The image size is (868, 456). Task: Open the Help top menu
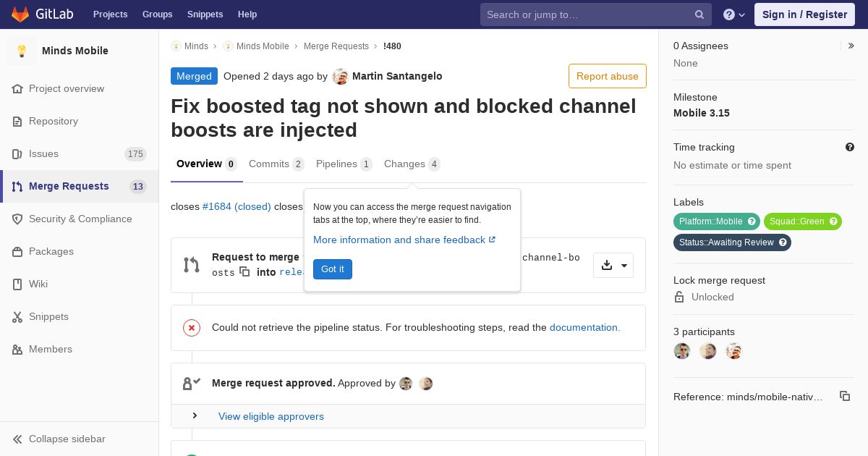[x=247, y=14]
